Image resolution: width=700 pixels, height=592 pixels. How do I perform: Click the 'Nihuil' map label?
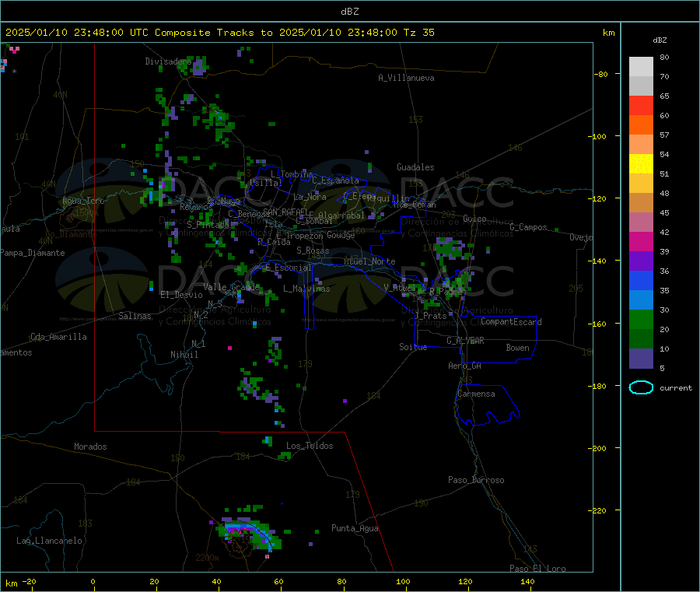pos(184,355)
